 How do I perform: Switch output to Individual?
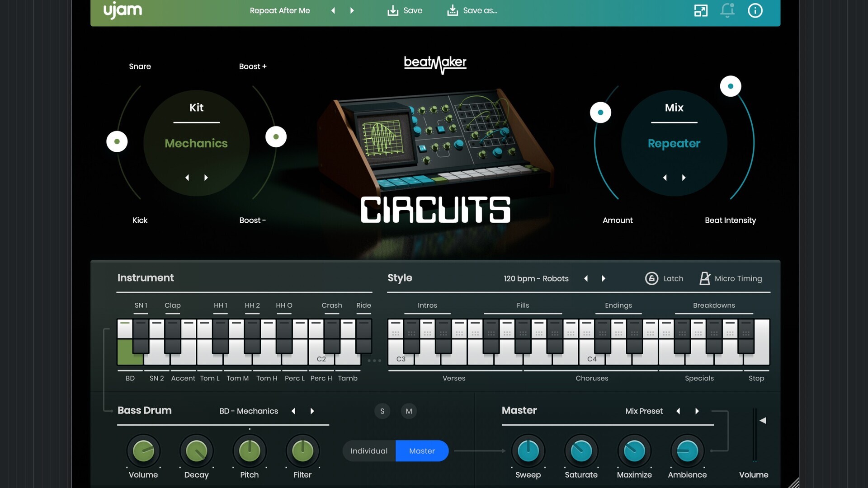pos(369,451)
